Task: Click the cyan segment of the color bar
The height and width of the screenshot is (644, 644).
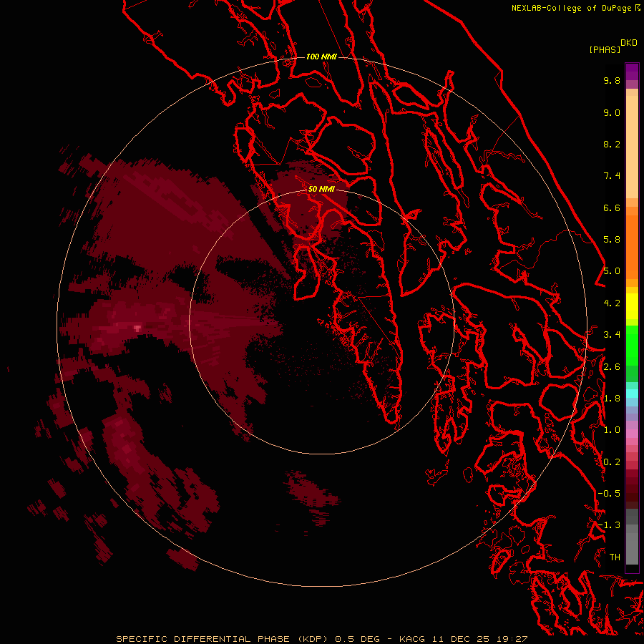Action: 632,394
